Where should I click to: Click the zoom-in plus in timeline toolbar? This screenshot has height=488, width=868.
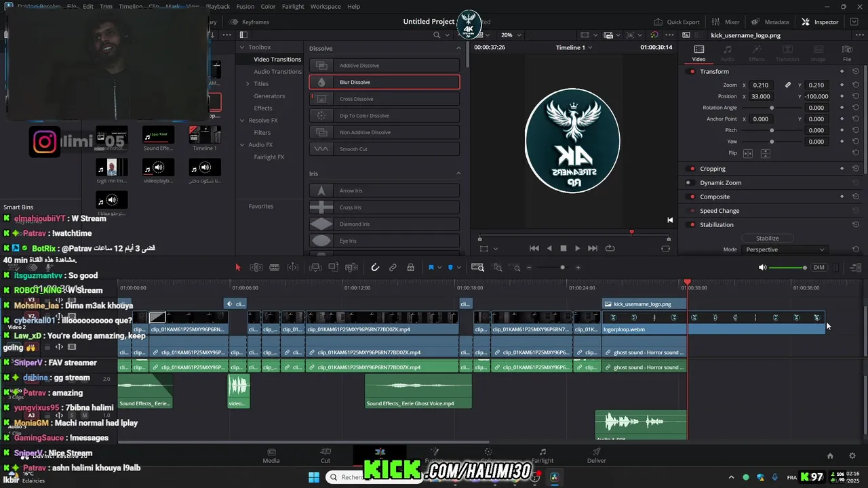[x=578, y=268]
